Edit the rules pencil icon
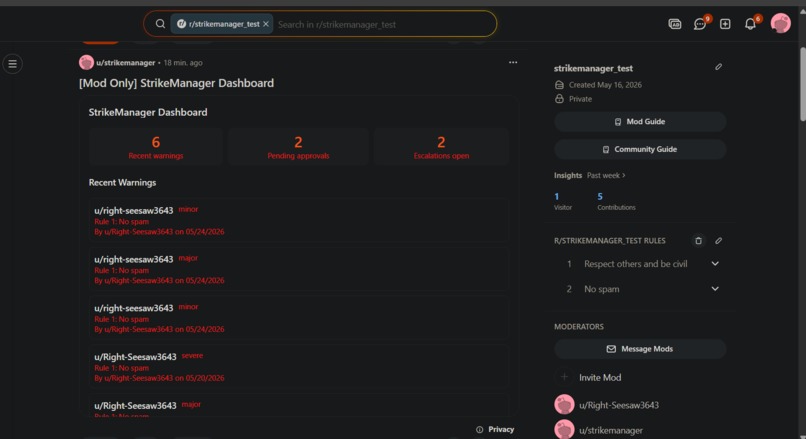 (x=718, y=241)
